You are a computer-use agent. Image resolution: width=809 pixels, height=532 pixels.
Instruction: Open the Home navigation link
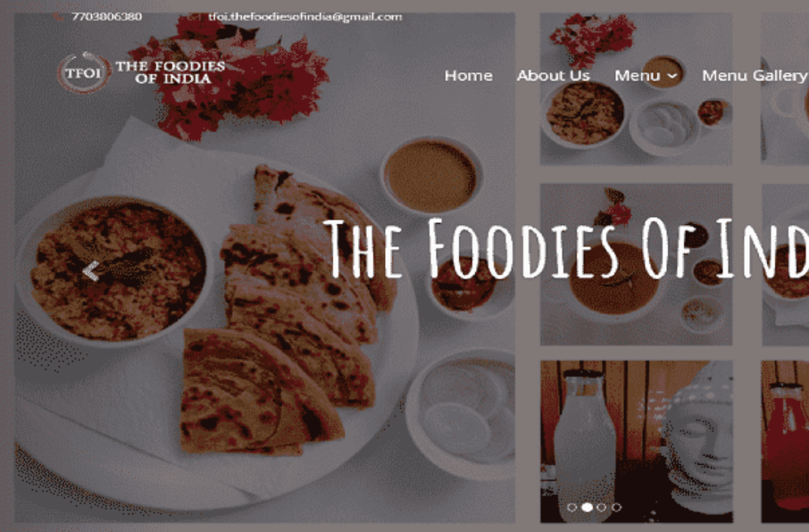[469, 75]
